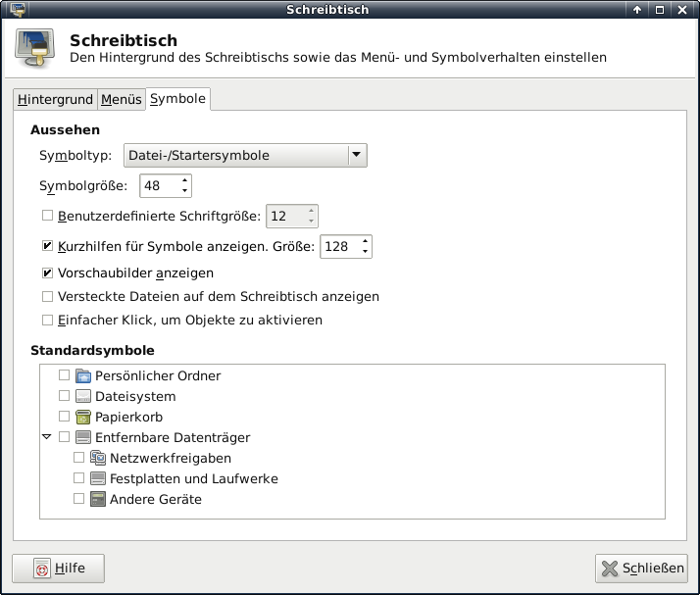Screen dimensions: 700x595
Task: Increase Symbolgröße with the up arrow
Action: click(x=184, y=180)
